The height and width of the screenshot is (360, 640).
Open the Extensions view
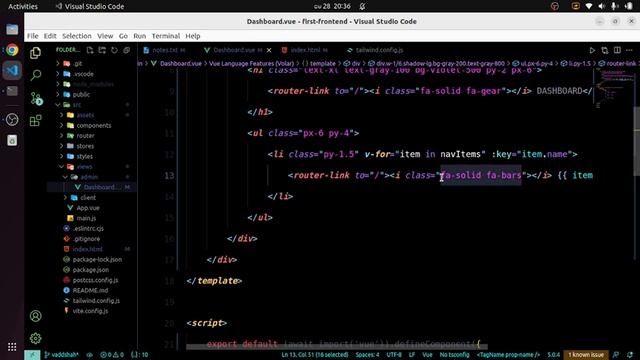(x=36, y=120)
